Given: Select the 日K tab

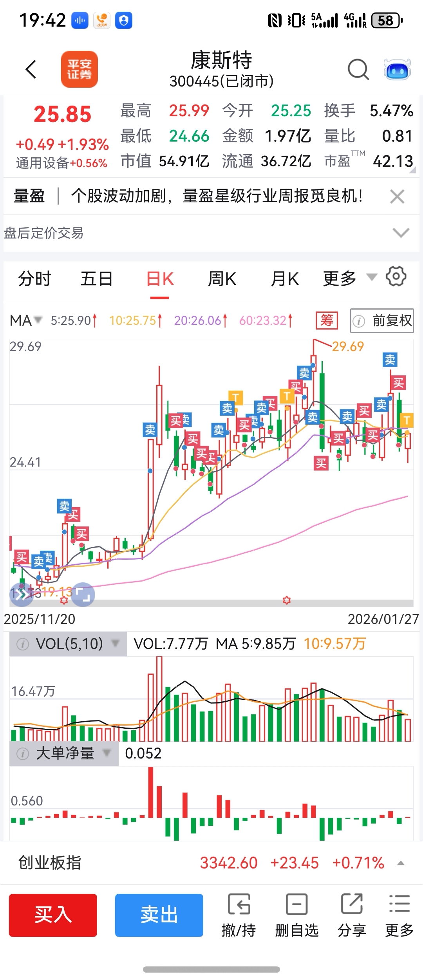Looking at the screenshot, I should (160, 279).
